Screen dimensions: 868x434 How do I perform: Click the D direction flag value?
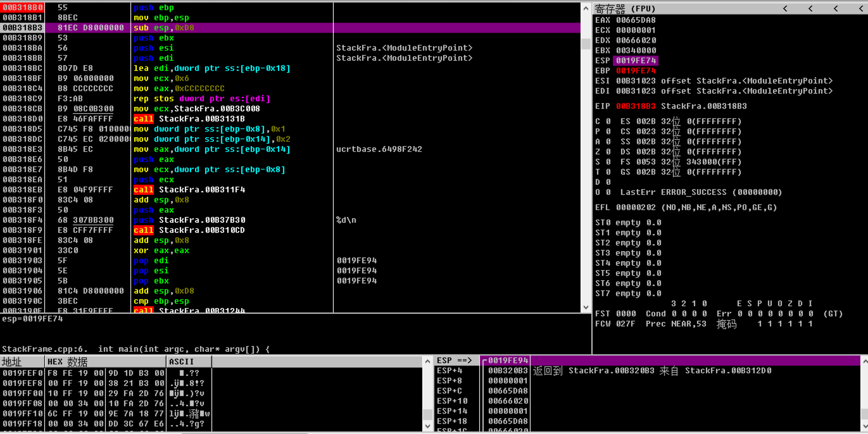pyautogui.click(x=608, y=182)
